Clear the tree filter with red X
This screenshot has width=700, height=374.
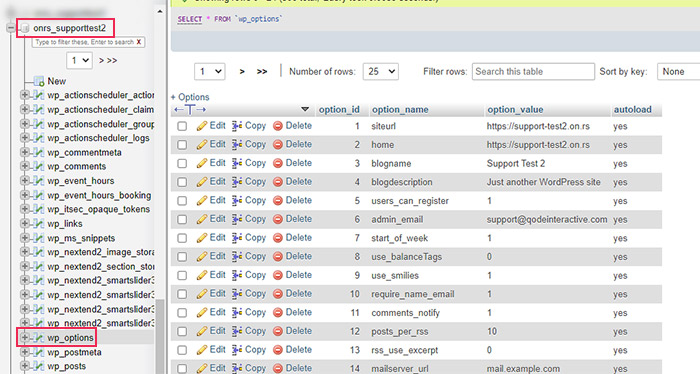[x=139, y=42]
